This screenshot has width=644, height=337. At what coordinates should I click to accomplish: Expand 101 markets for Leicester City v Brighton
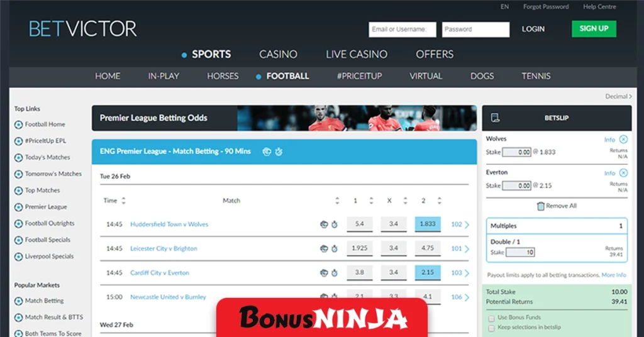pyautogui.click(x=460, y=249)
